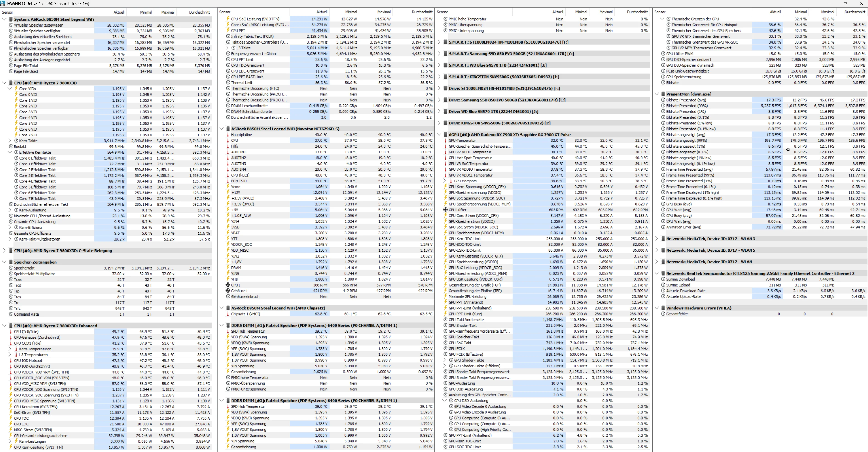This screenshot has height=452, width=868.
Task: Click the chip icon of dGPU Radeon RX 7900 XT header
Action: click(445, 134)
